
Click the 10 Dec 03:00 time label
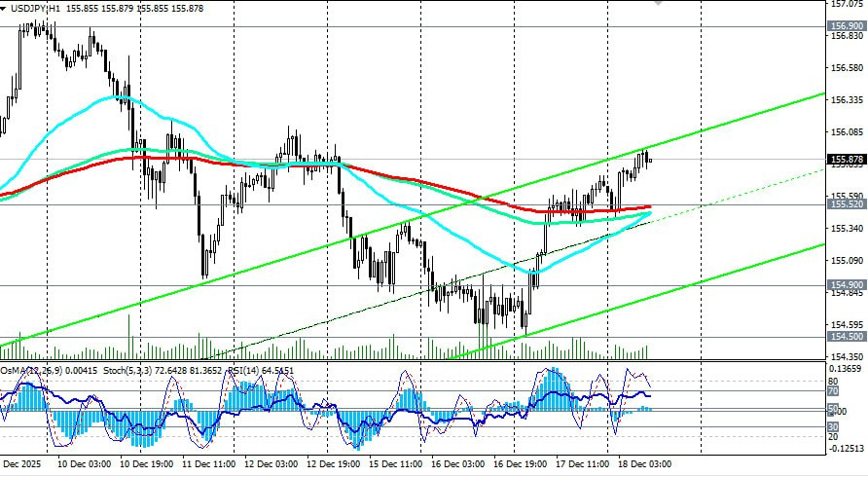pyautogui.click(x=84, y=463)
